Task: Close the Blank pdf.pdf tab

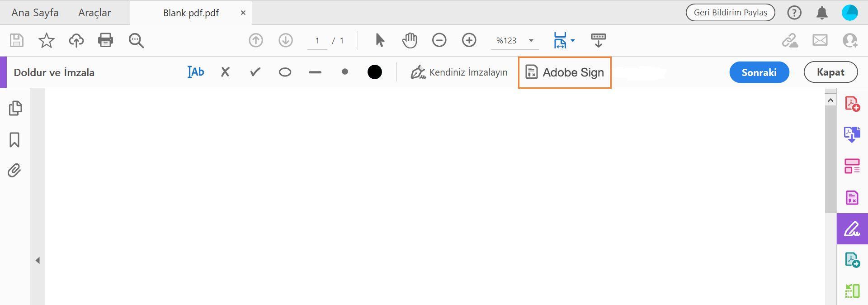Action: [x=243, y=13]
